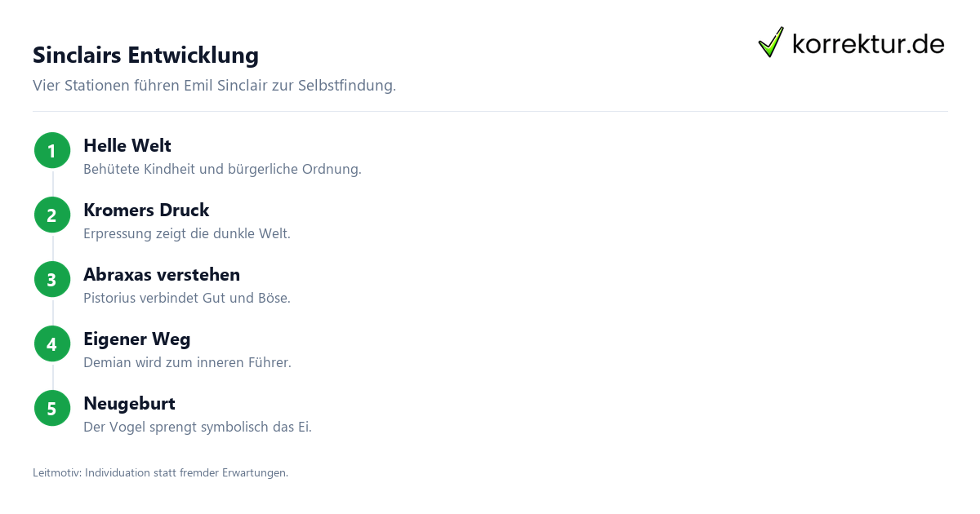This screenshot has width=980, height=514.
Task: Click the Sinclairs Entwicklung title
Action: pos(145,55)
